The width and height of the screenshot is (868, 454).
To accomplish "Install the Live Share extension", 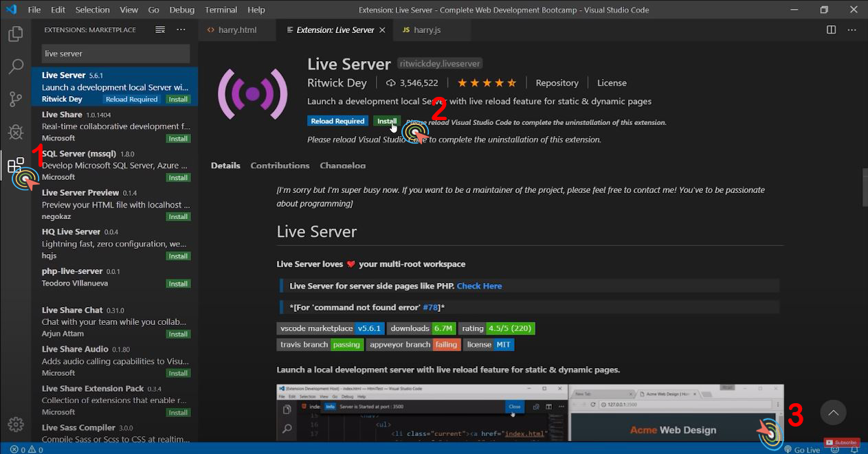I will tap(178, 139).
